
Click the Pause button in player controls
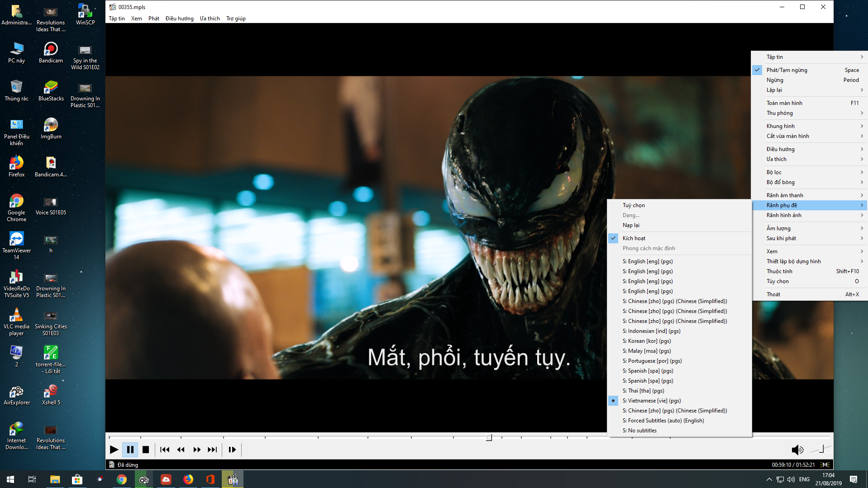[130, 450]
